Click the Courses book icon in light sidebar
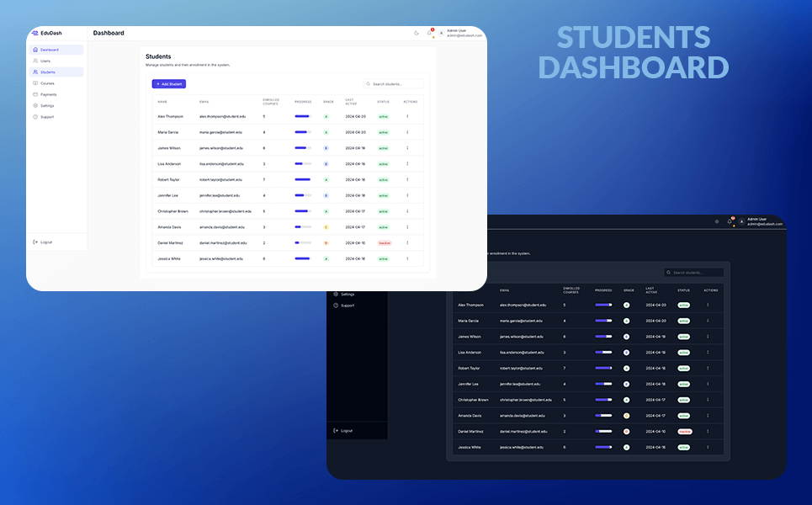812x505 pixels. (x=35, y=83)
